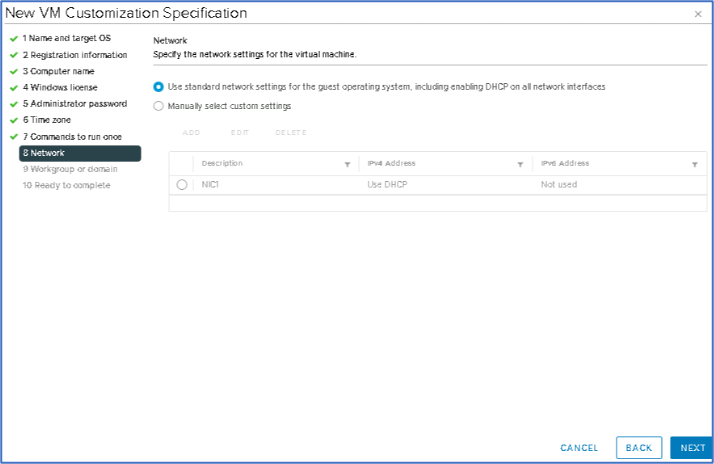The image size is (714, 464).
Task: Cancel the customization wizard
Action: pyautogui.click(x=579, y=448)
